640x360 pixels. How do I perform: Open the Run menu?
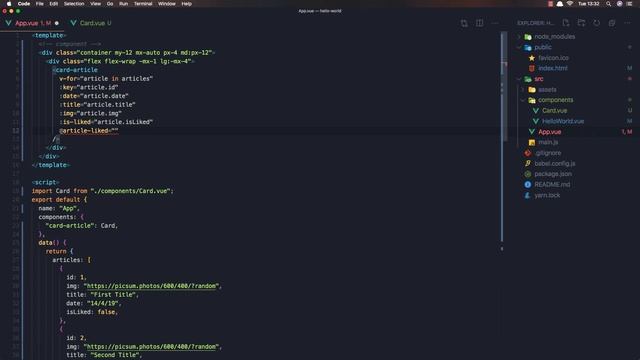(x=123, y=4)
